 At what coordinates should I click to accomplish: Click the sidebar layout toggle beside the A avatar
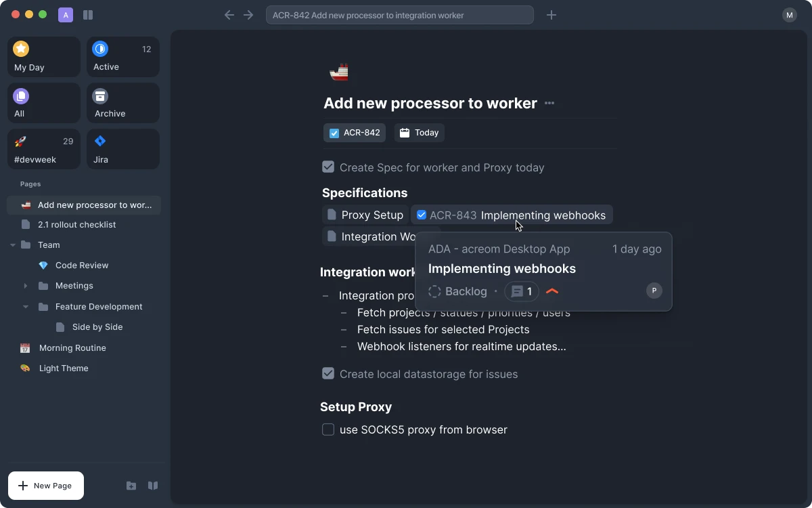[88, 14]
